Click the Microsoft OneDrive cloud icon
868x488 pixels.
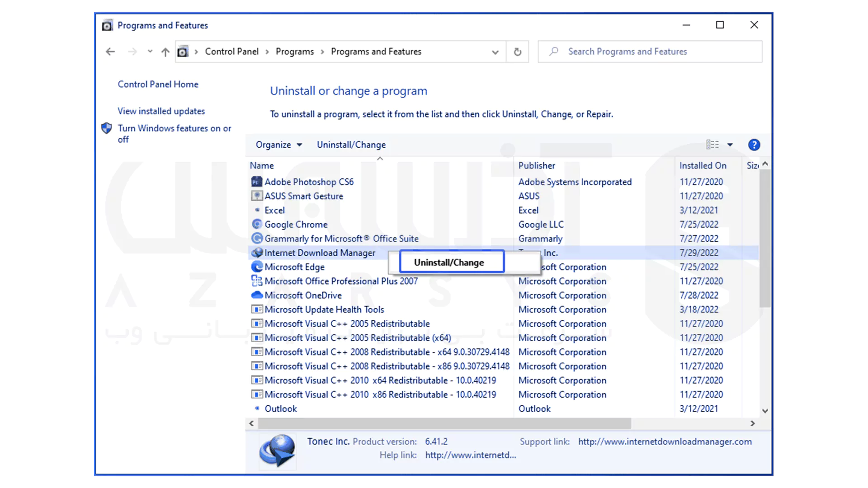(x=257, y=295)
